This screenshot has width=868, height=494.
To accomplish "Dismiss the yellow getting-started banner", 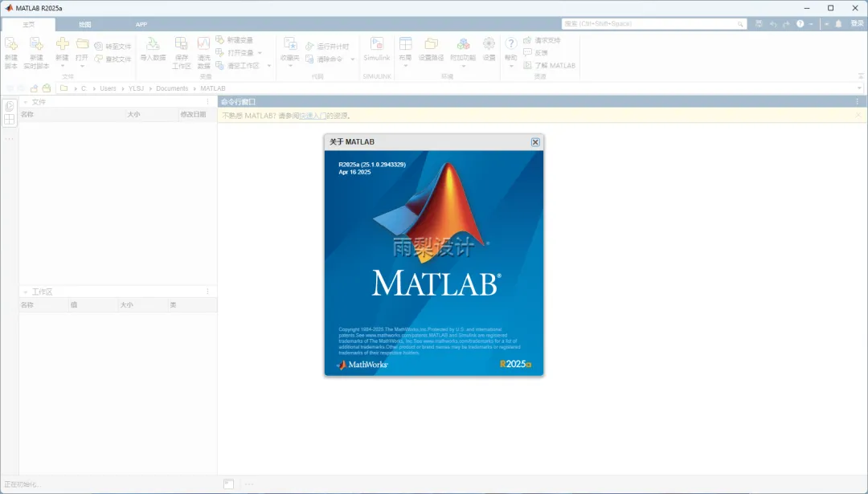I will 858,115.
